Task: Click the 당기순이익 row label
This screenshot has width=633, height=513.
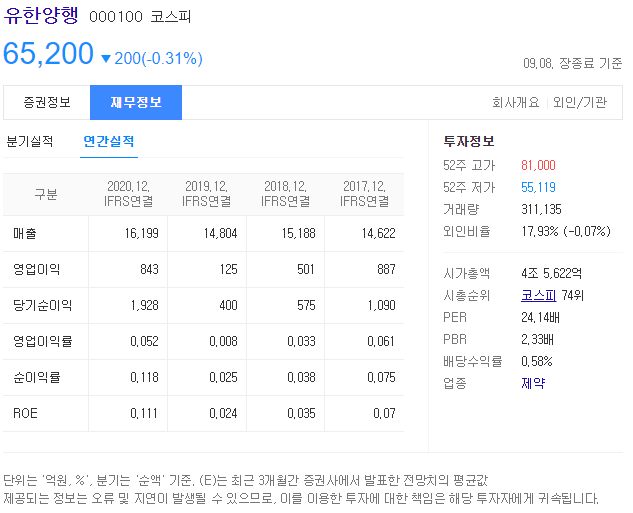Action: pyautogui.click(x=42, y=305)
